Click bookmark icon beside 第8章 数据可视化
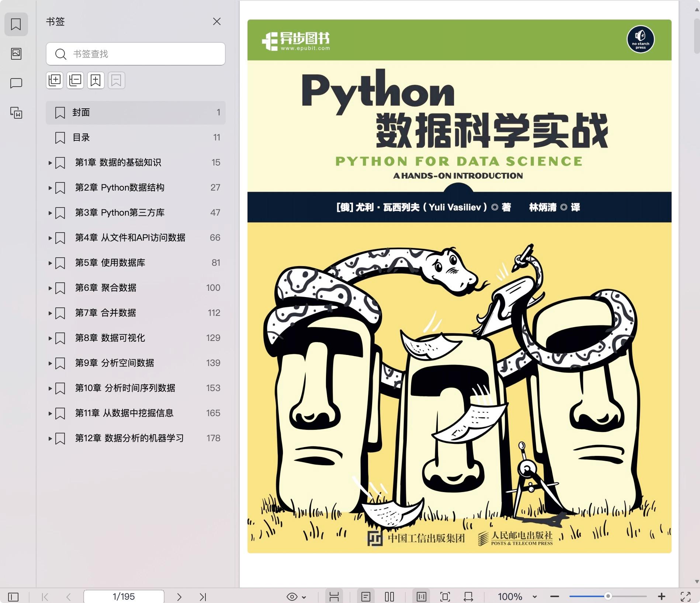Screen dimensions: 700x603 60,338
